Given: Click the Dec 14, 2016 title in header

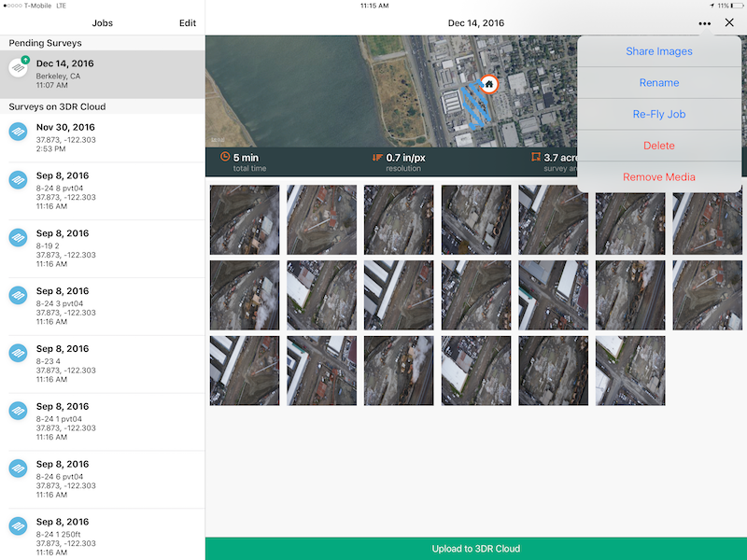Looking at the screenshot, I should (x=476, y=22).
